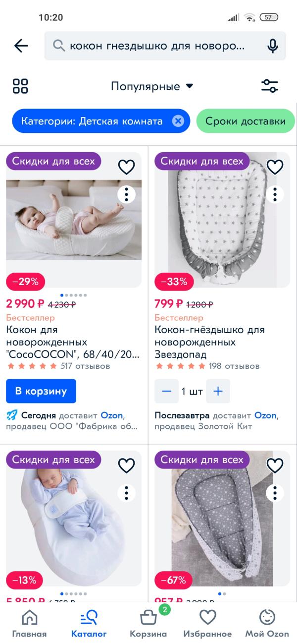Screen dimensions: 297x644
Task: Open the Кокон-гнёздышко Звездопад product title
Action: coord(209,342)
